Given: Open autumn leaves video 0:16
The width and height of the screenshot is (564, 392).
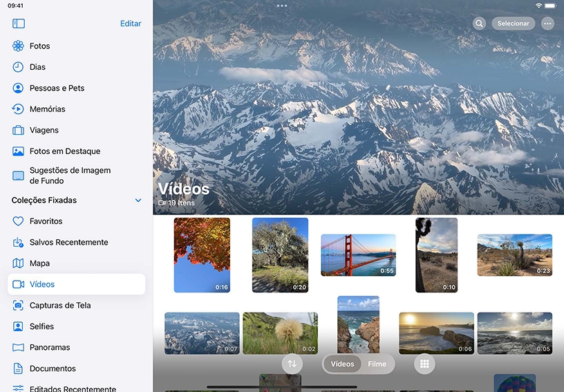Looking at the screenshot, I should point(202,255).
